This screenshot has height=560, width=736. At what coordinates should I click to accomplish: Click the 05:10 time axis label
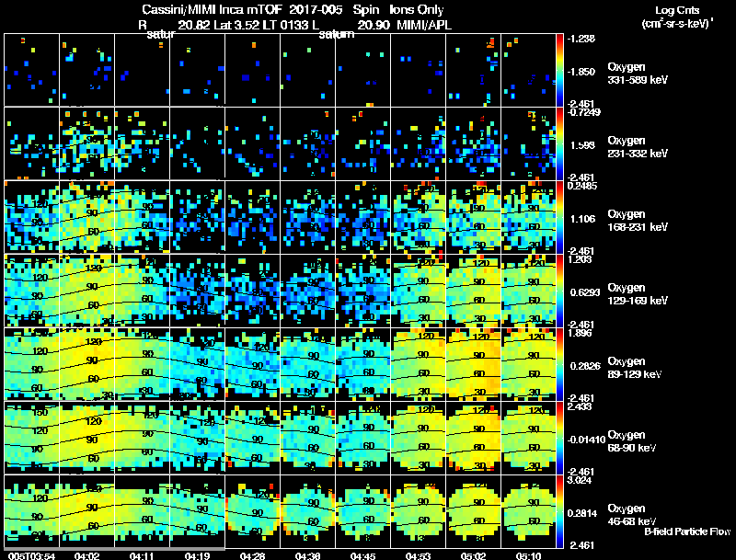(528, 555)
